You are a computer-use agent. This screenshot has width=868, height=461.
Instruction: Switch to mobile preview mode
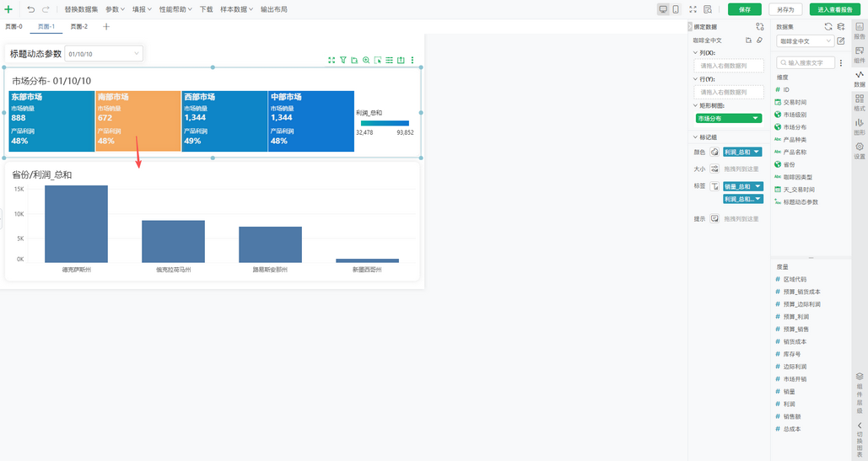tap(675, 9)
